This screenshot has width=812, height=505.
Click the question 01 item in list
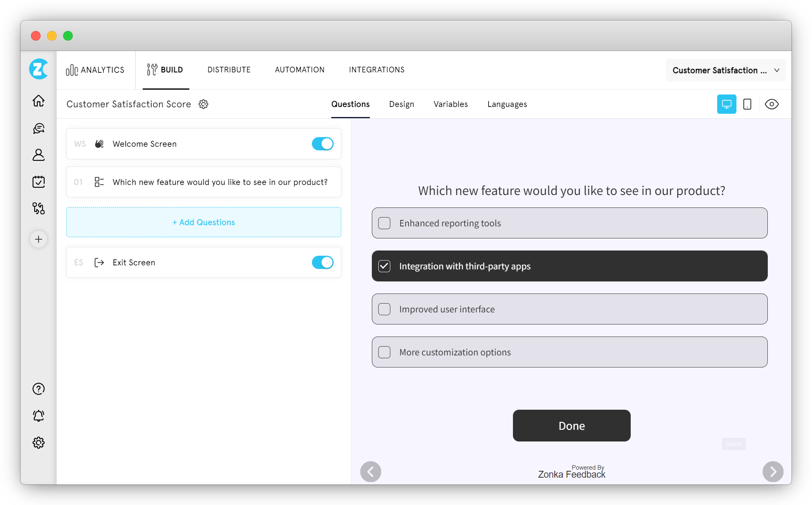point(203,182)
